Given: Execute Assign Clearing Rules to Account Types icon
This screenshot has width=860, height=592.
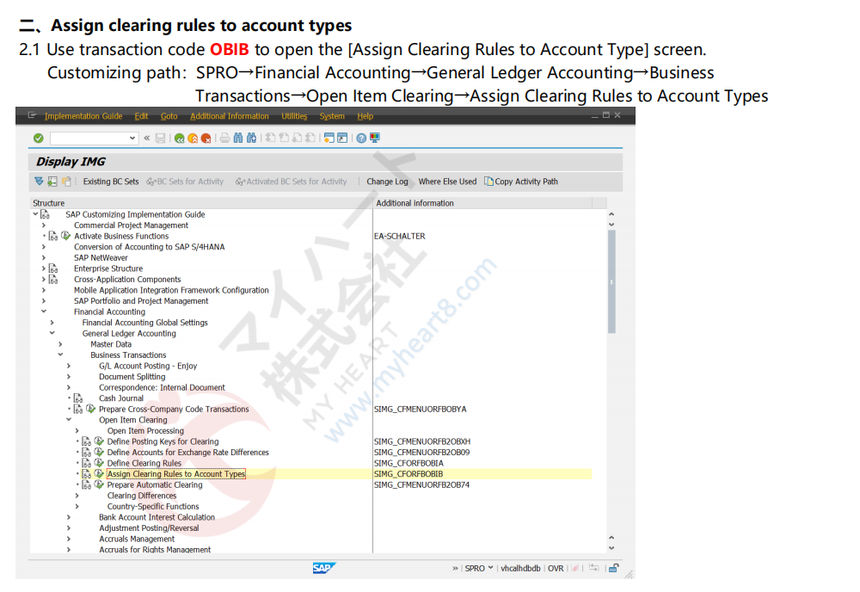Looking at the screenshot, I should [x=99, y=474].
